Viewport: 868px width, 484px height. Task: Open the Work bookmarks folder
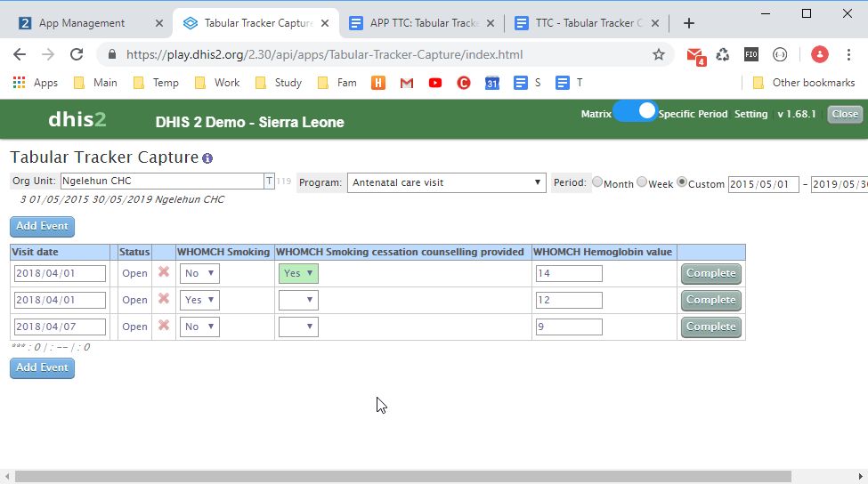217,83
